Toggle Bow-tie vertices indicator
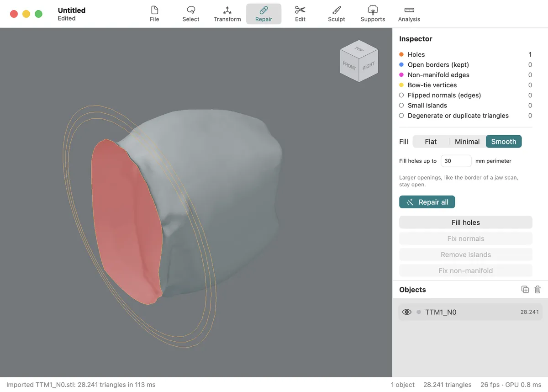The height and width of the screenshot is (392, 548). tap(465, 85)
